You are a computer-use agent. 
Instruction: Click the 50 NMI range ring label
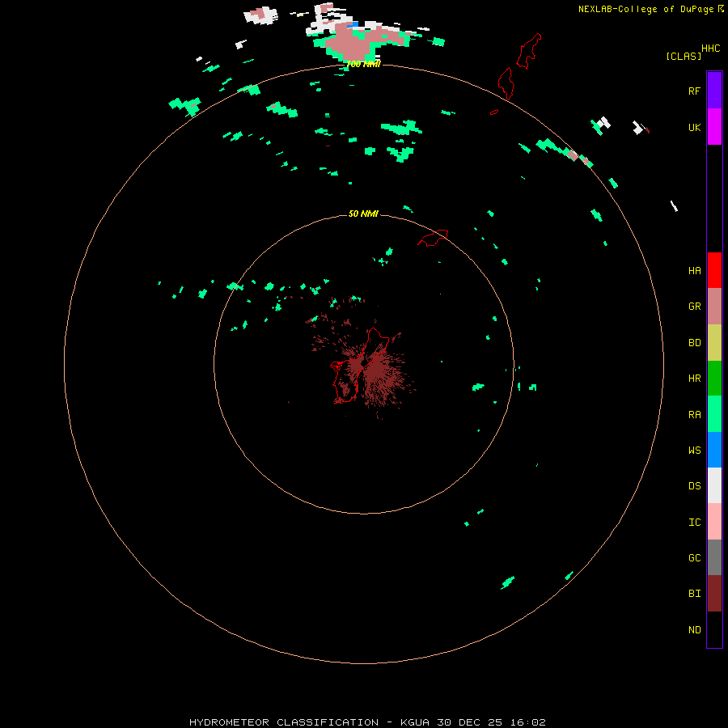tap(363, 214)
